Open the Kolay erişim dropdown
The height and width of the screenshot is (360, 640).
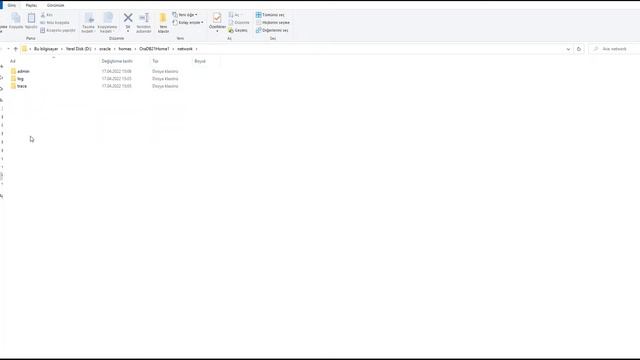point(188,22)
